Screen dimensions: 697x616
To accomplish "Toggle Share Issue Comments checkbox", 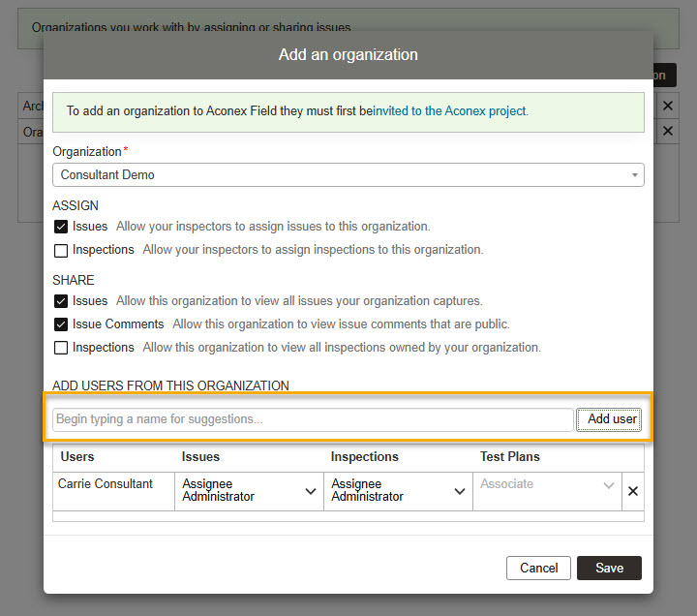I will click(x=61, y=324).
